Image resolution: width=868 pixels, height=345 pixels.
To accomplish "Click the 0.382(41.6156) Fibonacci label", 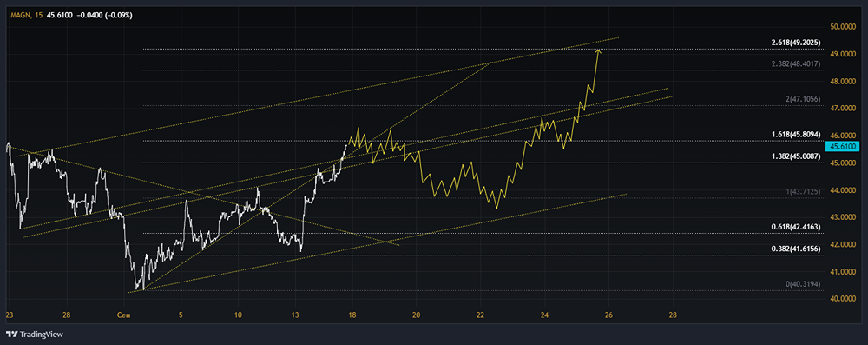I will (x=797, y=249).
